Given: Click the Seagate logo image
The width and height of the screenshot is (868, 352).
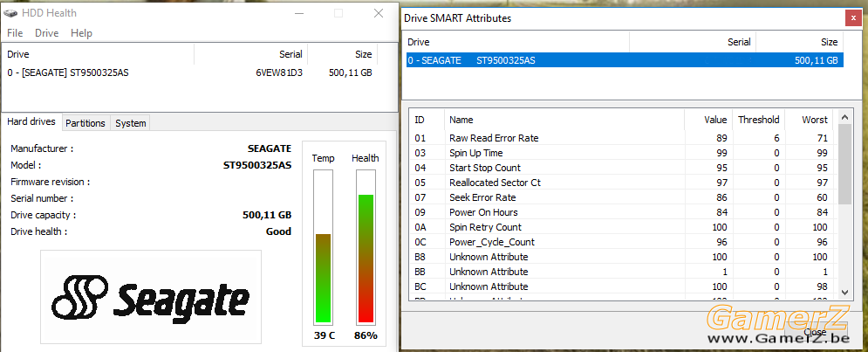Looking at the screenshot, I should tap(151, 296).
